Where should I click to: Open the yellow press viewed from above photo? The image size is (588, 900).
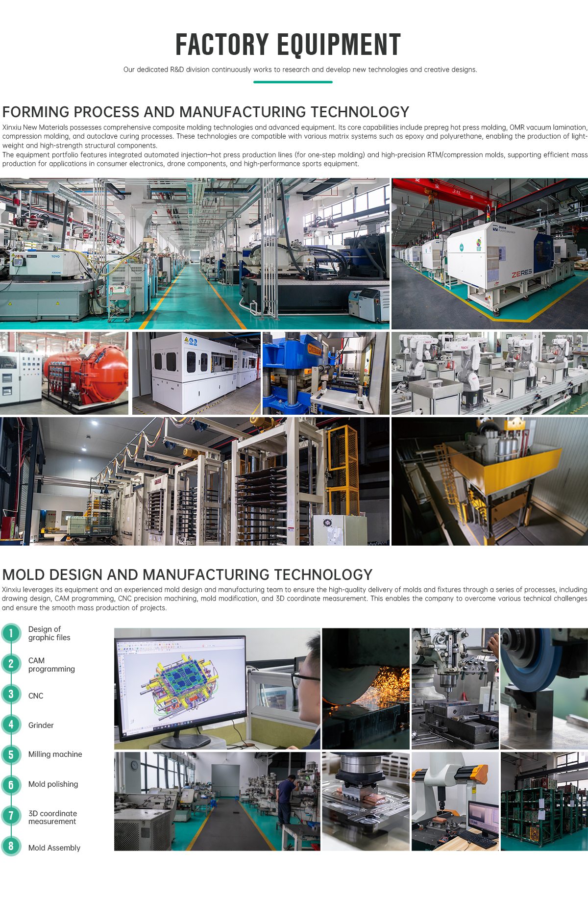490,481
